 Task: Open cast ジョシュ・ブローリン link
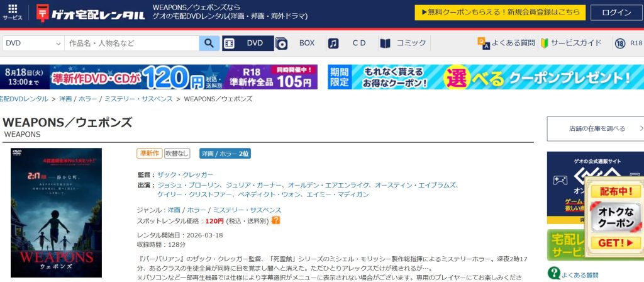[x=187, y=185]
